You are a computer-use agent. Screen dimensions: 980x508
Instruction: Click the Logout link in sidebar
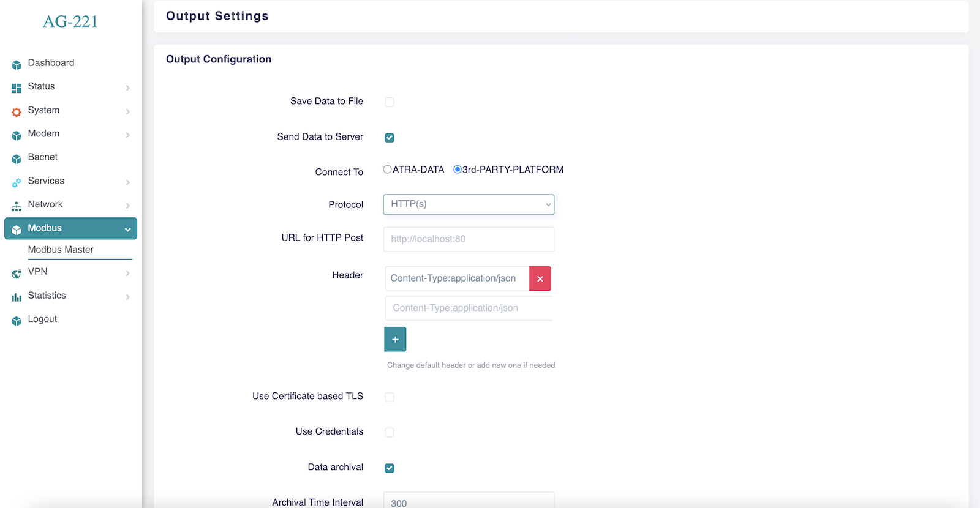tap(42, 319)
